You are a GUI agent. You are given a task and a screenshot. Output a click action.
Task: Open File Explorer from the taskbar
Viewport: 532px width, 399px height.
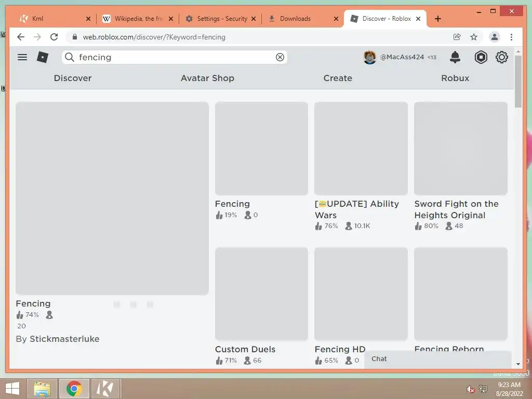[x=42, y=389]
